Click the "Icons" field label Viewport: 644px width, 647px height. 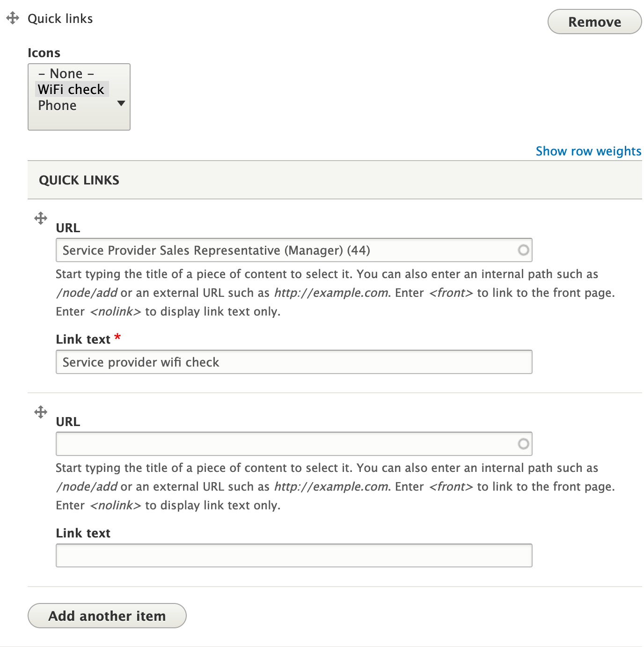pos(44,53)
